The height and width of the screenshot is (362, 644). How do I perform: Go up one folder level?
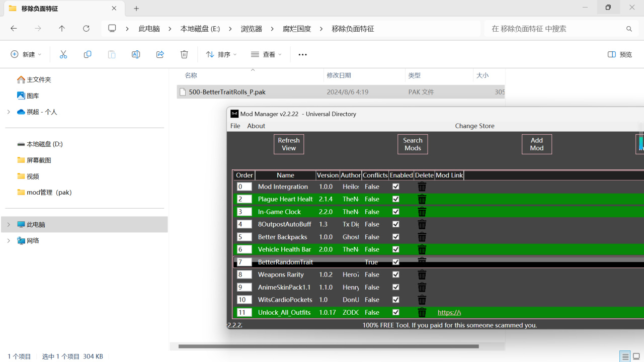point(62,29)
